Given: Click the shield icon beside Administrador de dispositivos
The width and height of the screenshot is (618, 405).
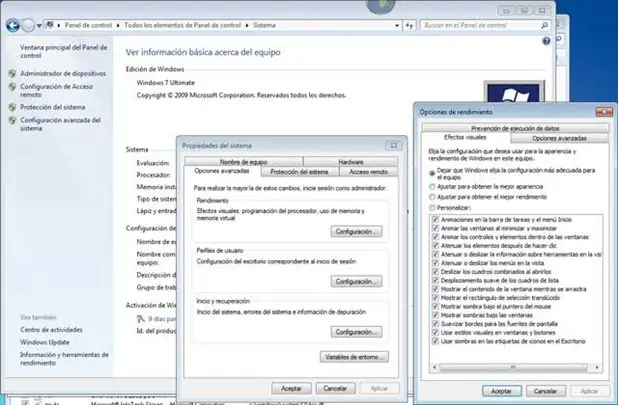Looking at the screenshot, I should click(13, 74).
